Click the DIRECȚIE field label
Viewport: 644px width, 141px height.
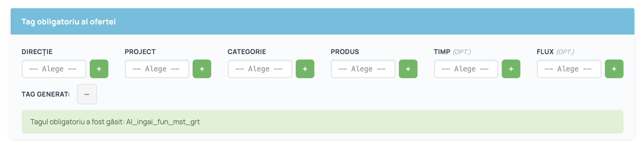point(37,52)
